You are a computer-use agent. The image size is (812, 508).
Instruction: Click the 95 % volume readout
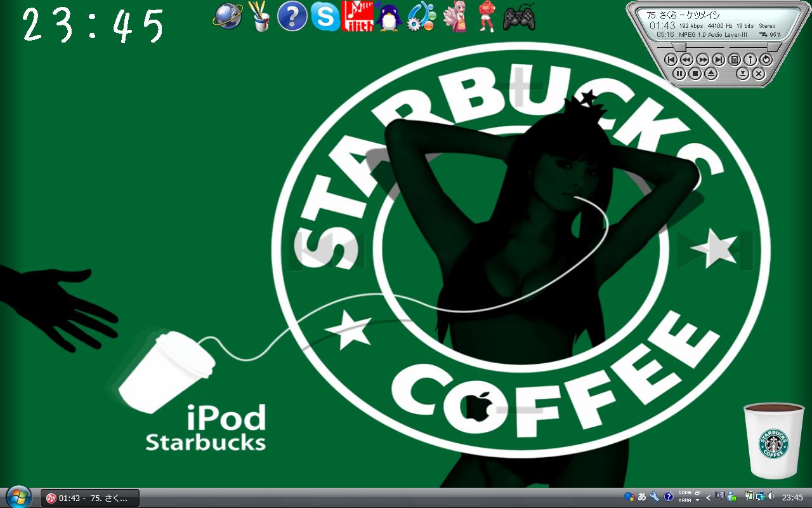(775, 35)
